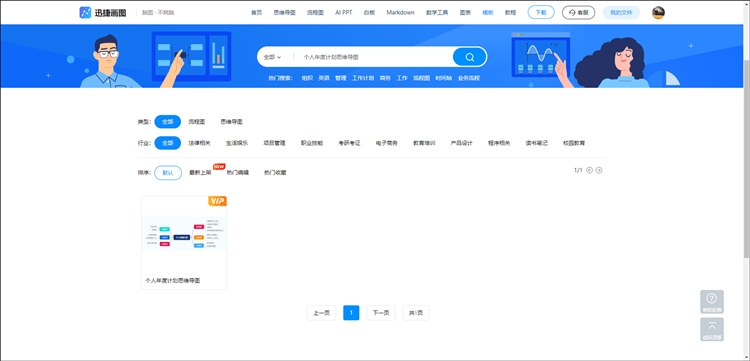
Task: Expand the 全部 search category dropdown
Action: click(272, 57)
